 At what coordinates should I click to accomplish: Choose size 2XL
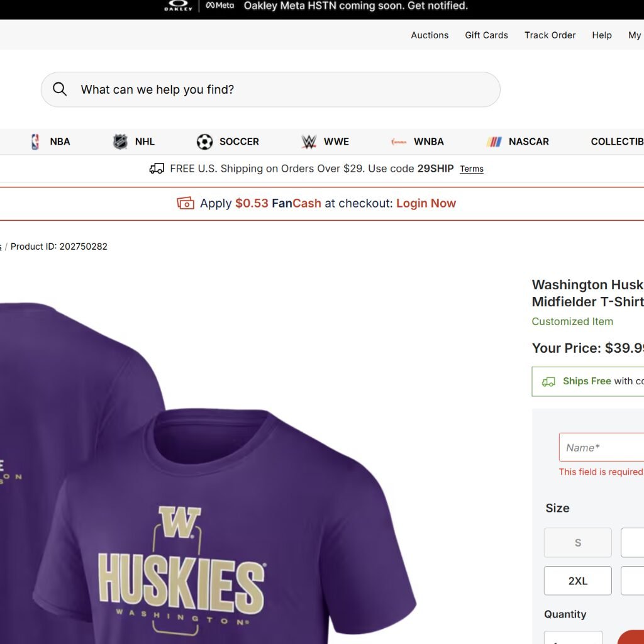pyautogui.click(x=577, y=580)
